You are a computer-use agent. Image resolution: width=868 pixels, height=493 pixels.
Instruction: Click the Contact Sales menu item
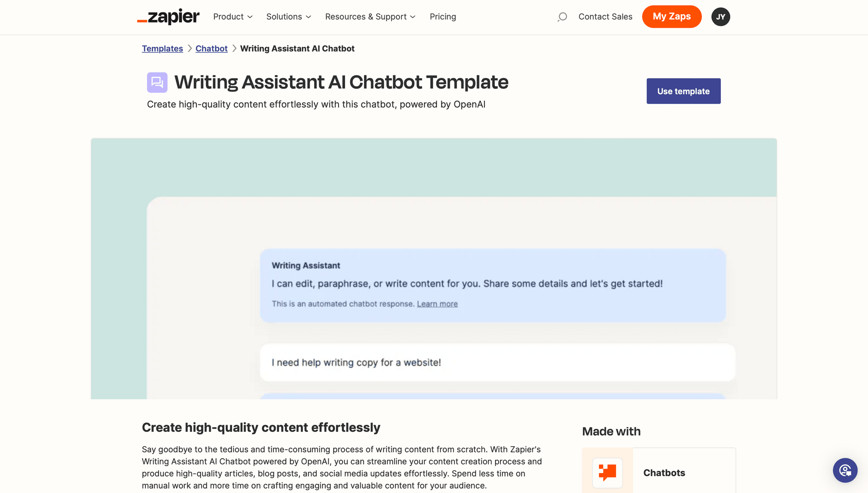coord(605,16)
